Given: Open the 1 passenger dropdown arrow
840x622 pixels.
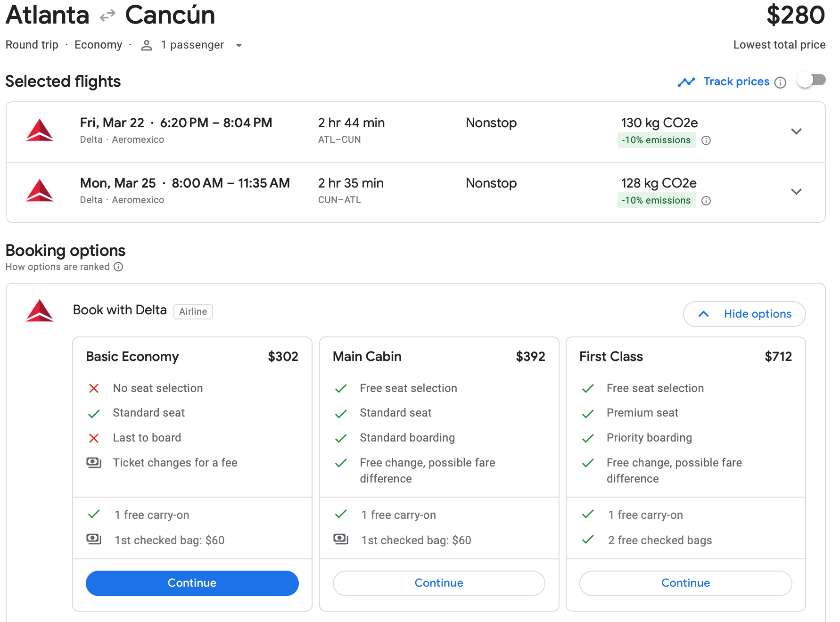Looking at the screenshot, I should [239, 46].
